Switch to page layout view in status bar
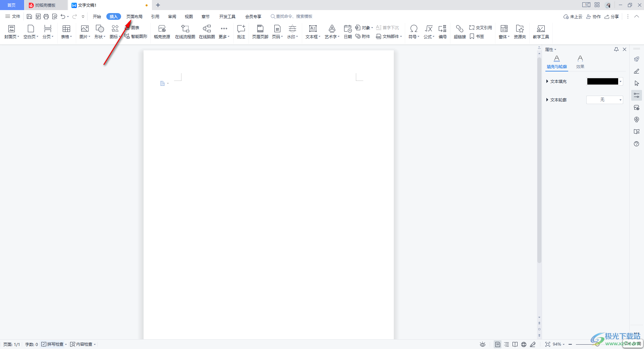This screenshot has width=644, height=349. click(498, 344)
